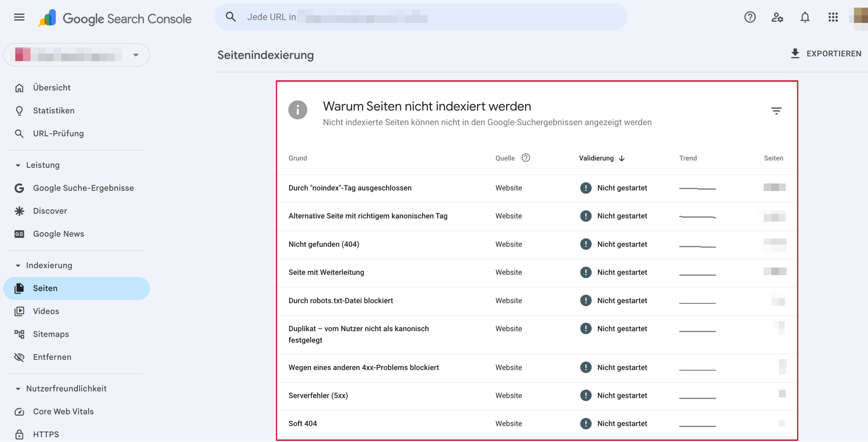Open the Entfernen removal tool

coord(52,357)
